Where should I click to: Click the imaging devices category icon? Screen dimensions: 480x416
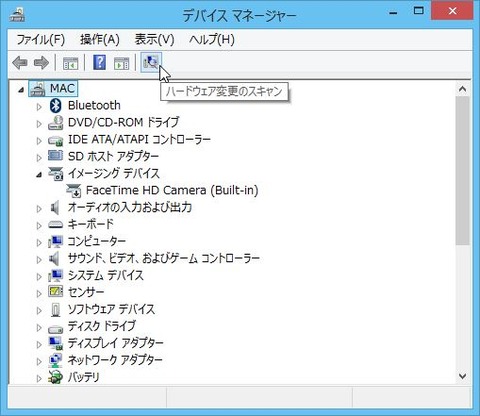click(x=55, y=174)
